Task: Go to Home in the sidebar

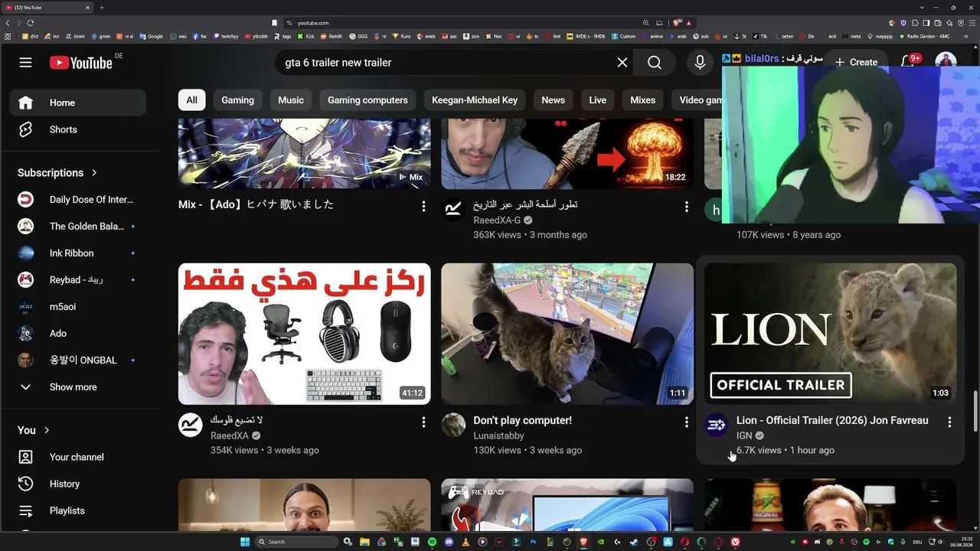Action: point(78,103)
